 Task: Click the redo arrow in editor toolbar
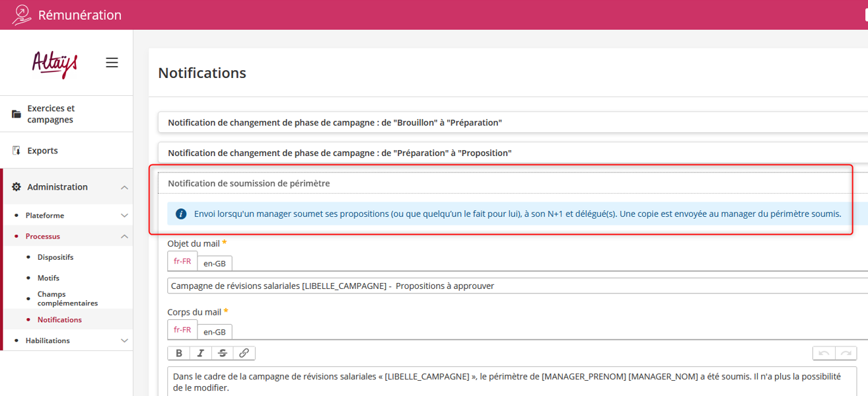point(846,353)
